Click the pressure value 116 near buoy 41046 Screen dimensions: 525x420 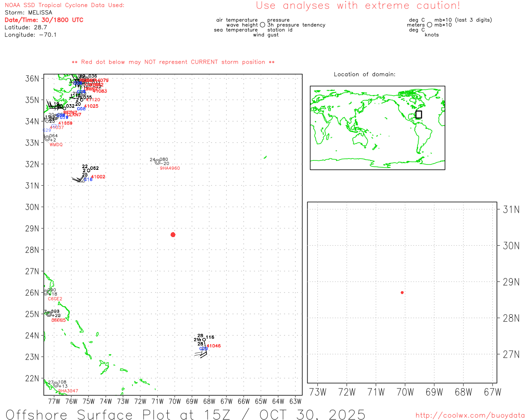coord(210,337)
